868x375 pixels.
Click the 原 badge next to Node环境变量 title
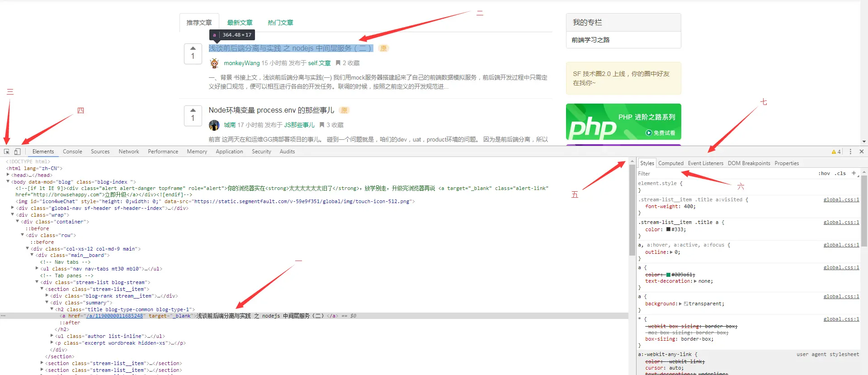pos(344,110)
